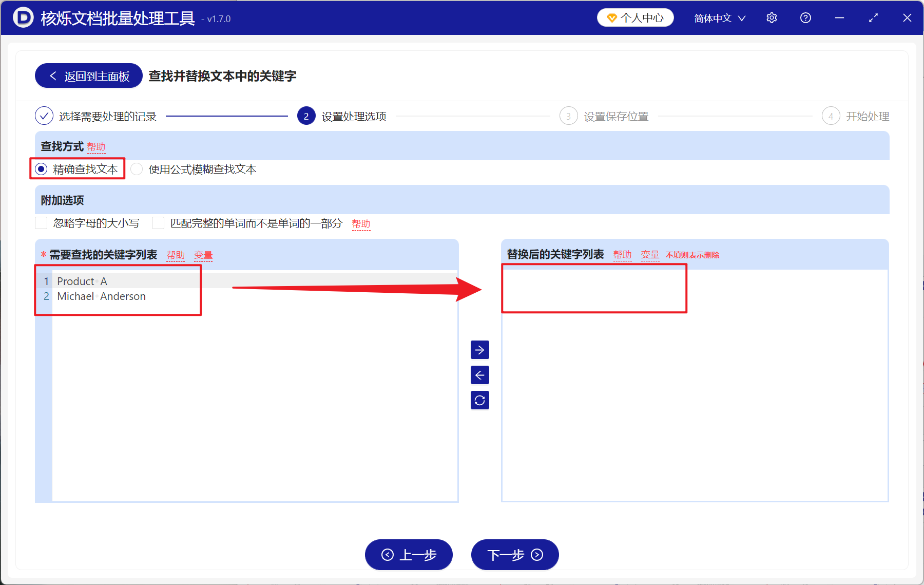Click the back chevron on 返回到主面板
This screenshot has width=924, height=585.
53,76
